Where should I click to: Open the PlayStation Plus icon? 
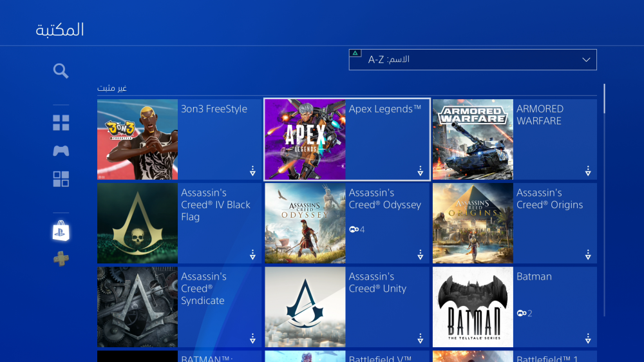(61, 258)
